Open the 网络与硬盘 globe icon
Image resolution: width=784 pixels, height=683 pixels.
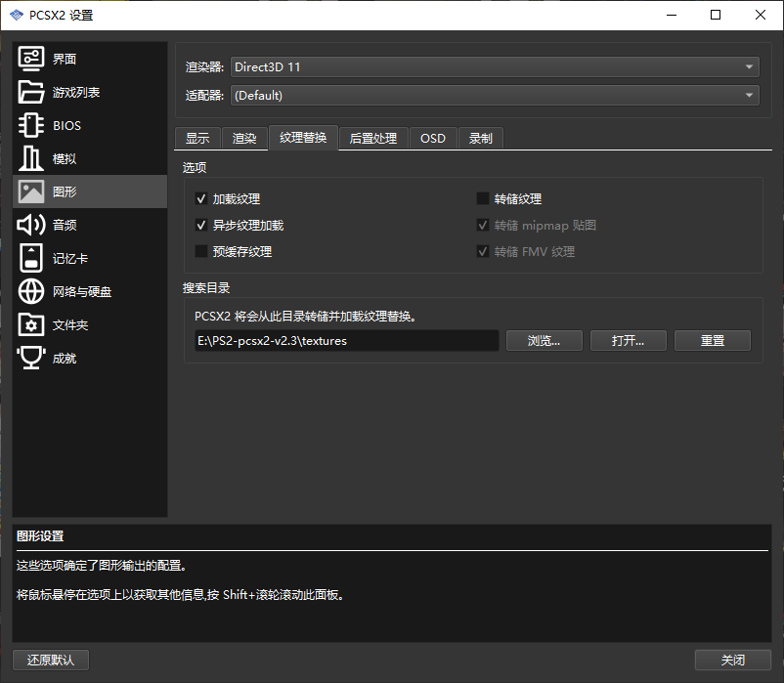(31, 291)
